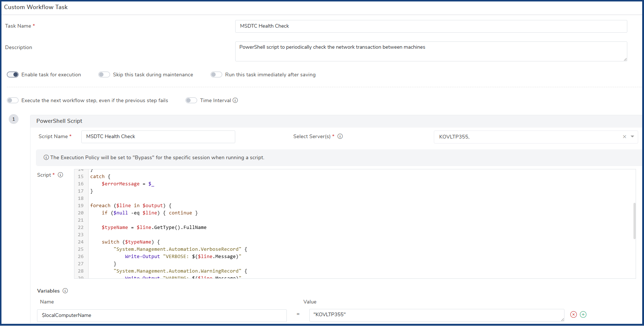Click script line 22 '$typeName = $line.GetType().FullName'
This screenshot has width=644, height=326.
154,228
